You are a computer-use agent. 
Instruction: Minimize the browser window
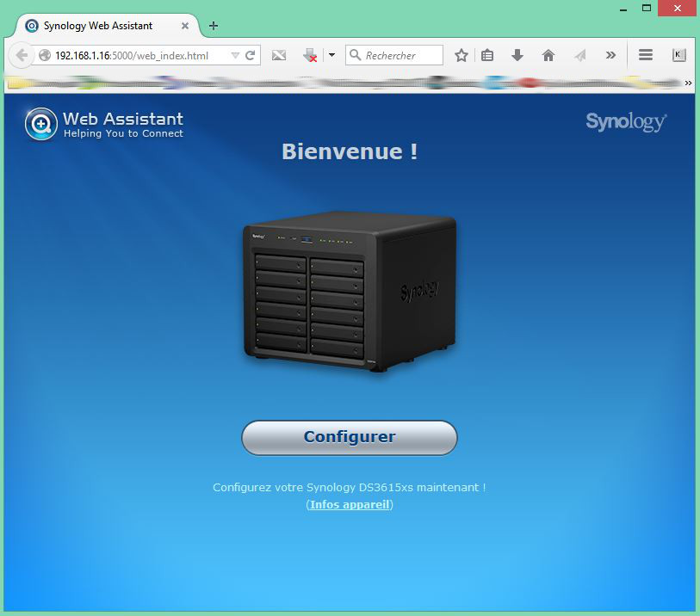point(623,8)
